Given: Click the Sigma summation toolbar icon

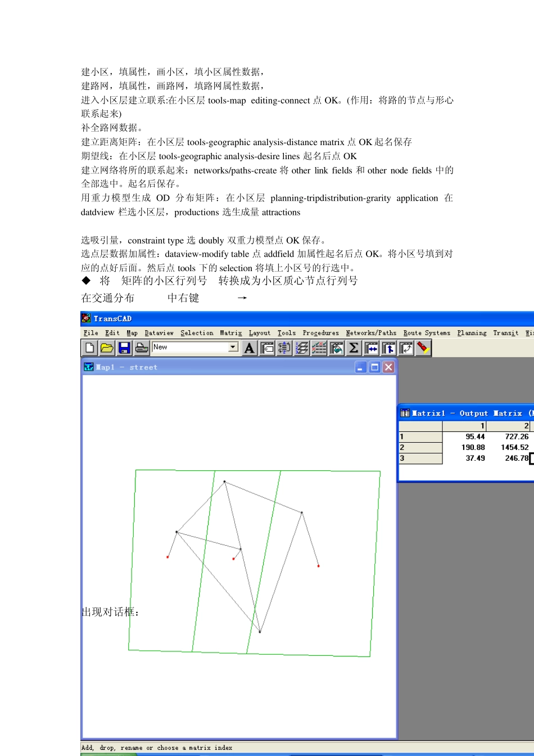Looking at the screenshot, I should point(354,348).
